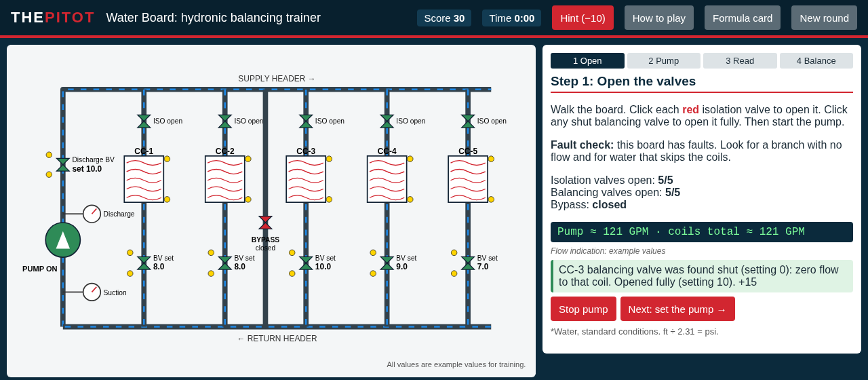Click the CC-3 coil symbol
Screen dimensions: 868x380
point(306,179)
